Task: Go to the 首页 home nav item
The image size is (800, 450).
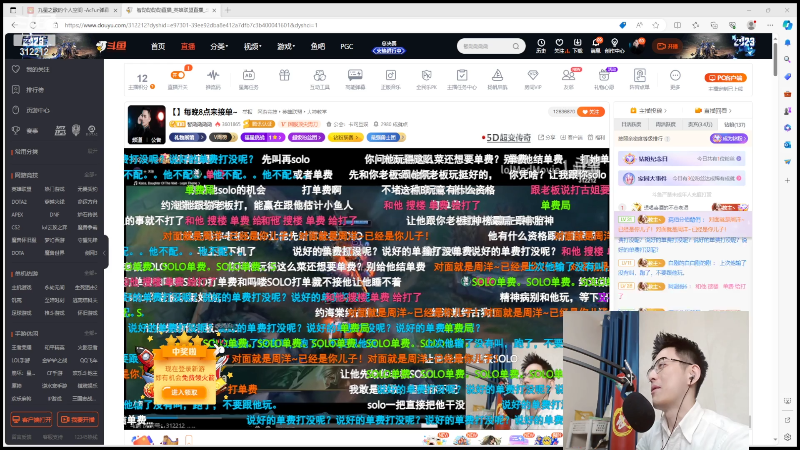Action: [x=158, y=46]
